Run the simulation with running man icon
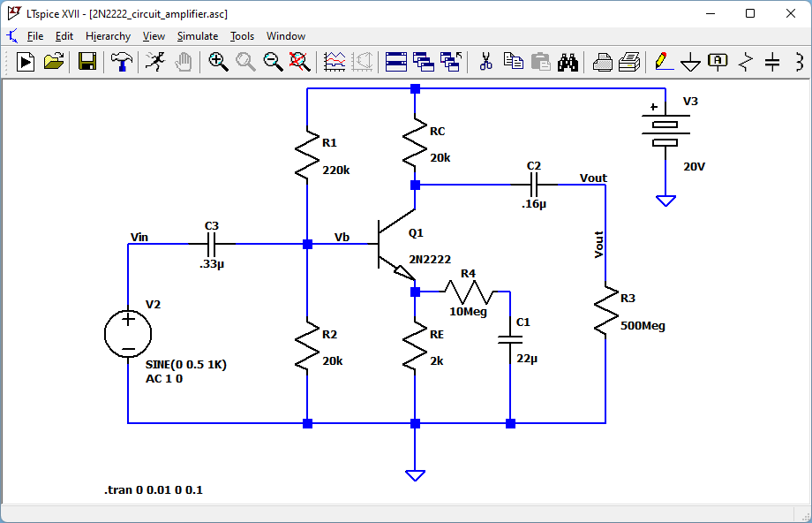 pos(155,62)
